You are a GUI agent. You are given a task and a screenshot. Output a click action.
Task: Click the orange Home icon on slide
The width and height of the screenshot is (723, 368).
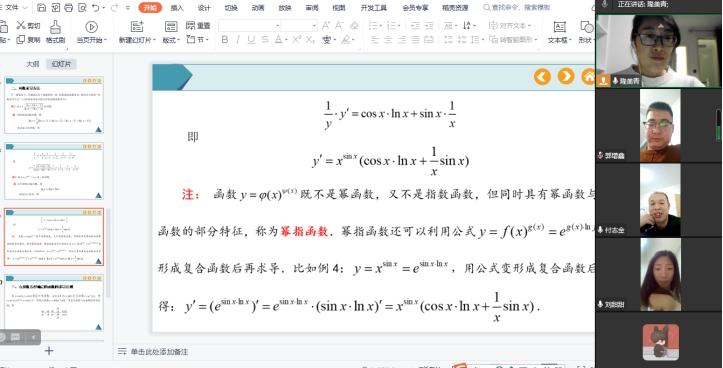pos(588,76)
